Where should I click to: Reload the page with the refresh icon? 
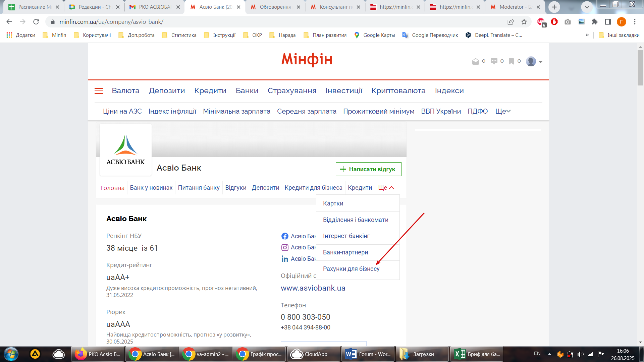pos(36,22)
